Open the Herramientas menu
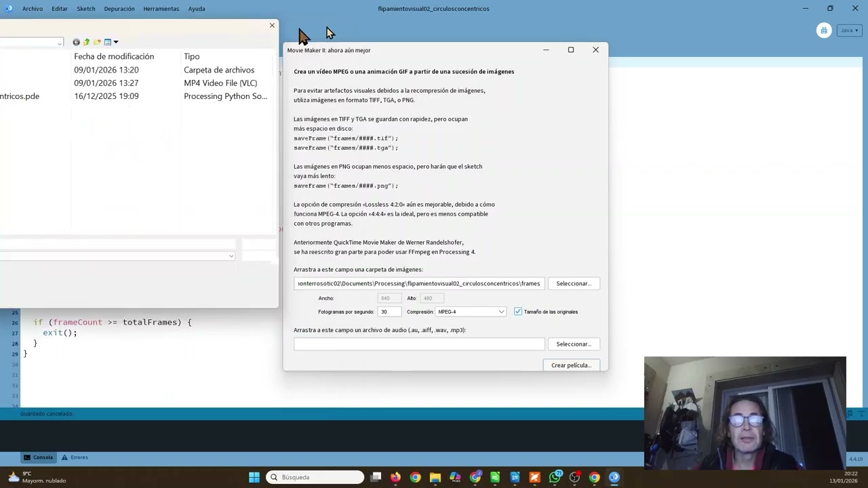The height and width of the screenshot is (488, 868). [x=161, y=9]
